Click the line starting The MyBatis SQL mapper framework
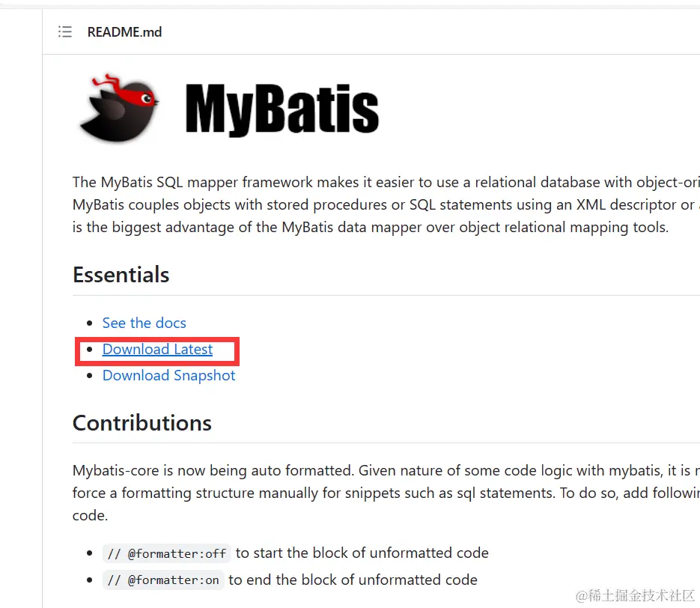The image size is (700, 608). pos(386,182)
